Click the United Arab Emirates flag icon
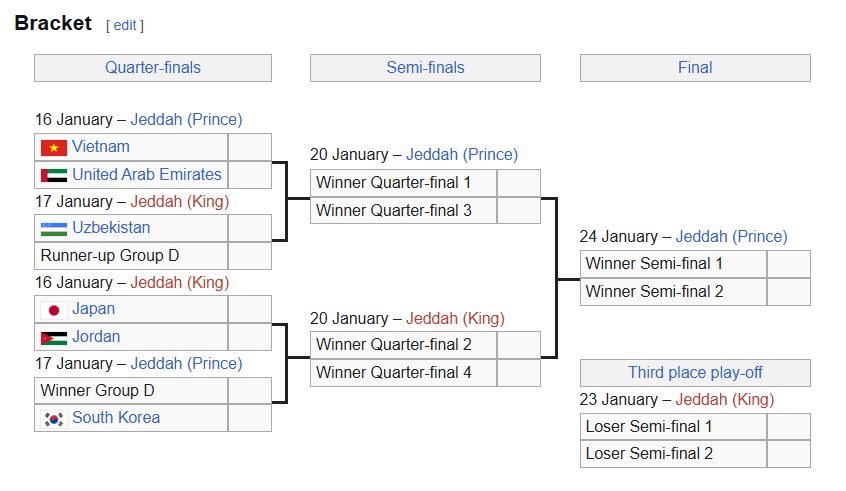 [53, 175]
